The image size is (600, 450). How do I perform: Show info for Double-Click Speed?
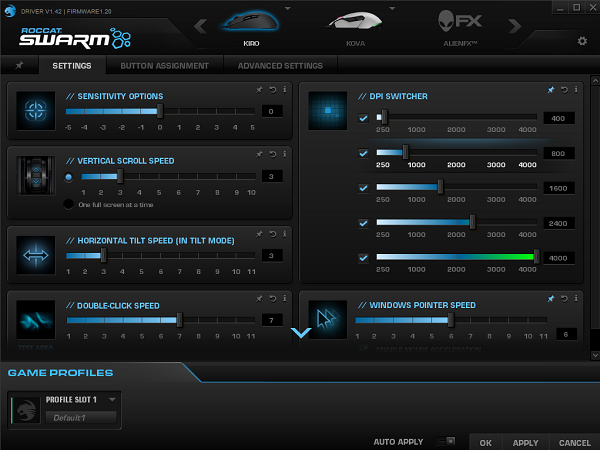point(284,298)
